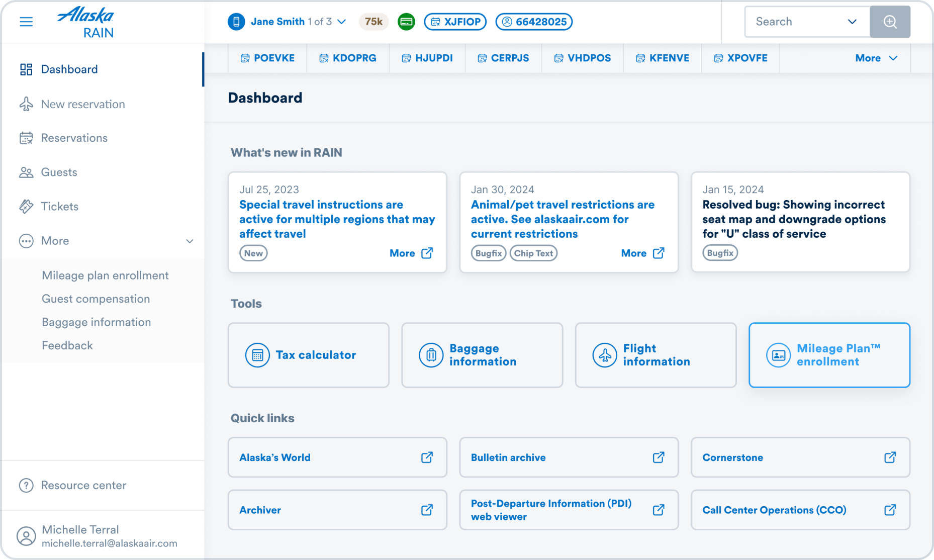Click the Bugfix tag on Jan 15 card

(x=720, y=253)
